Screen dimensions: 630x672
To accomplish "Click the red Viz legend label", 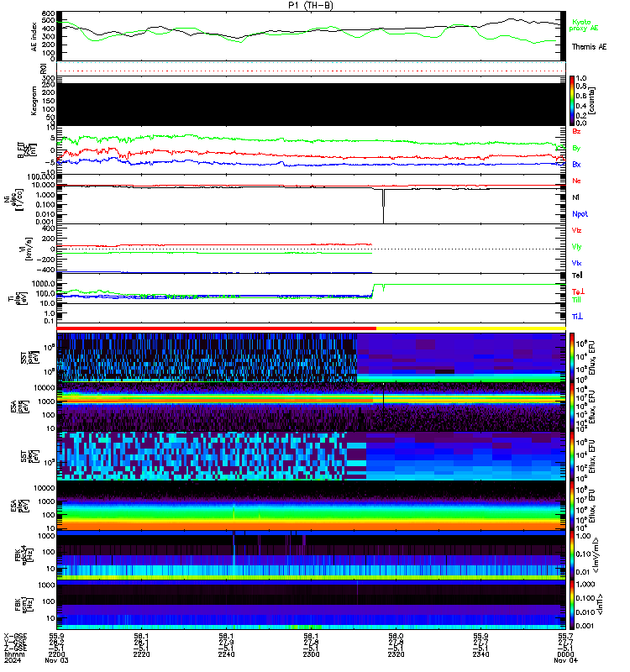I will pos(576,230).
